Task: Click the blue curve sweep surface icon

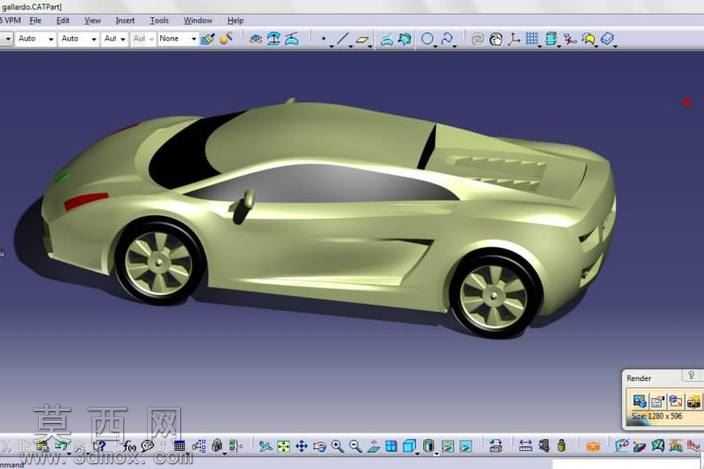Action: coord(387,39)
